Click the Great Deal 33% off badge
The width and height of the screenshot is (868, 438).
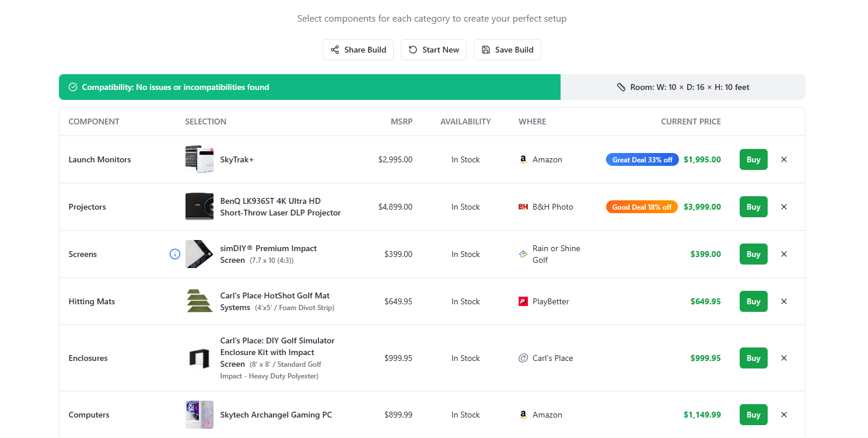642,159
